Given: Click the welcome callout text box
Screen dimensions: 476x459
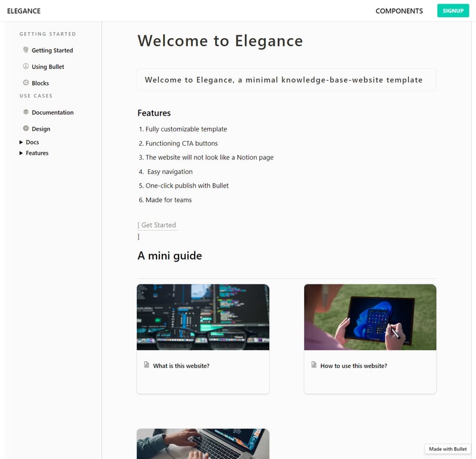Looking at the screenshot, I should pyautogui.click(x=286, y=79).
